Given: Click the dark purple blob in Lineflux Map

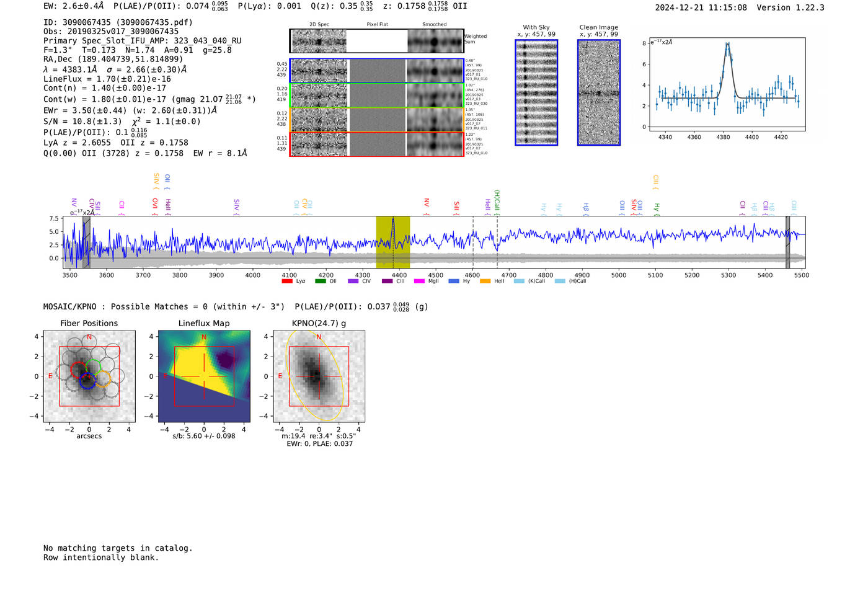Looking at the screenshot, I should (226, 360).
